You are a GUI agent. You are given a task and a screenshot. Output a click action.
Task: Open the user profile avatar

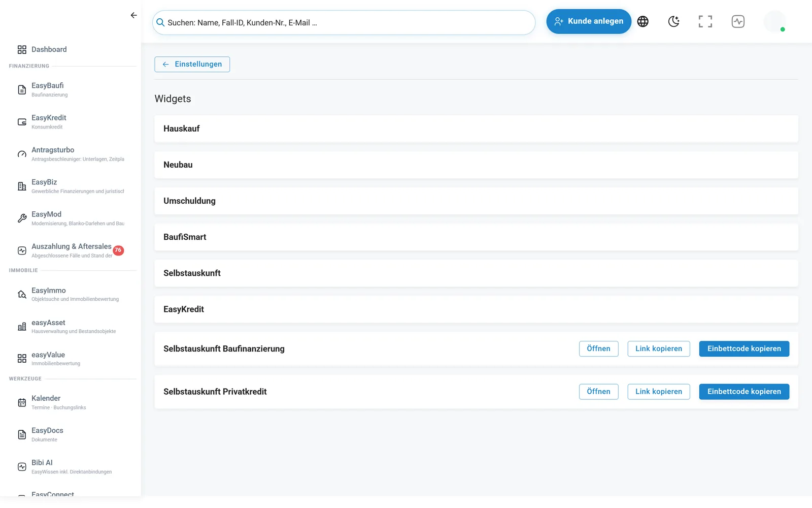pos(774,21)
